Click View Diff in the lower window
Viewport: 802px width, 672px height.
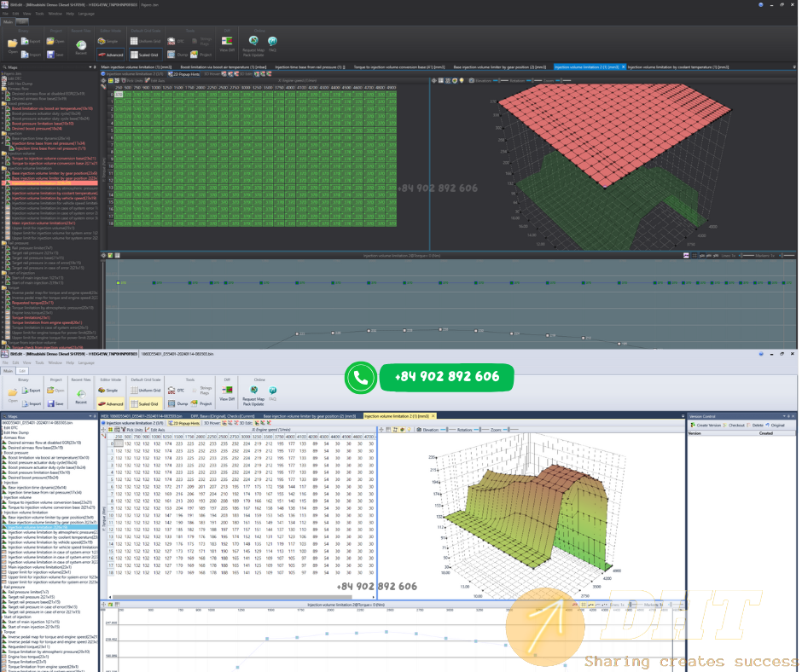(x=227, y=394)
